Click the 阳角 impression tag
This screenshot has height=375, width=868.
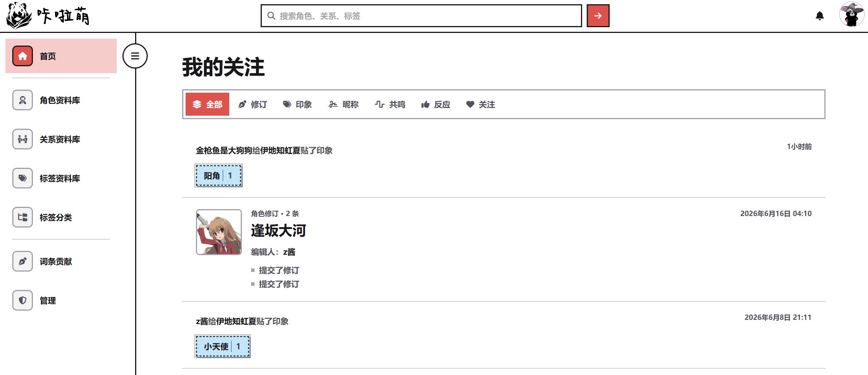pyautogui.click(x=219, y=175)
